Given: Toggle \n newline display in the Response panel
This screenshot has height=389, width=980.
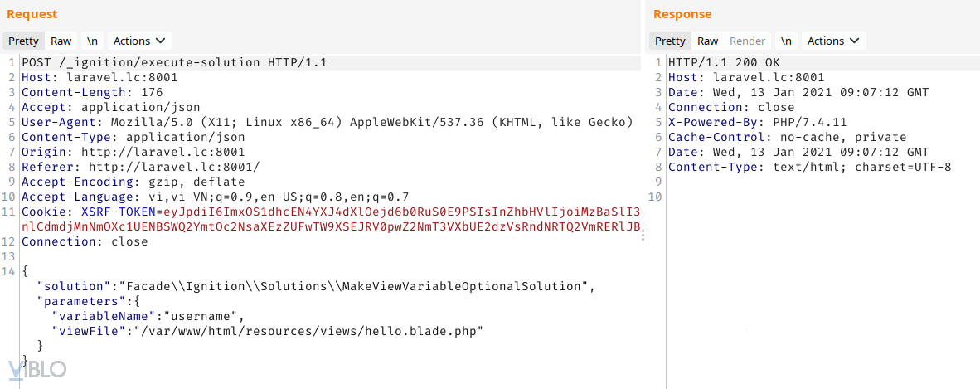Looking at the screenshot, I should pos(786,41).
